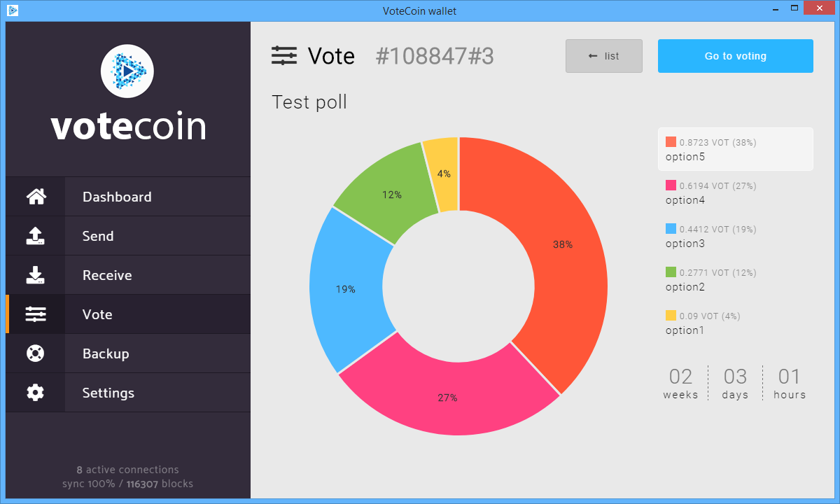Click the sliders icon beside Vote heading
The width and height of the screenshot is (840, 504).
(x=284, y=56)
